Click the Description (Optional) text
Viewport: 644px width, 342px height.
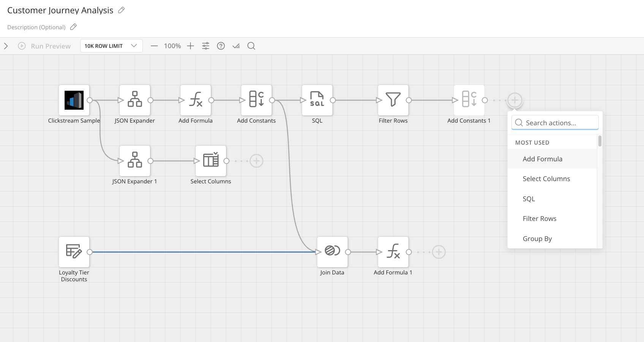tap(36, 27)
